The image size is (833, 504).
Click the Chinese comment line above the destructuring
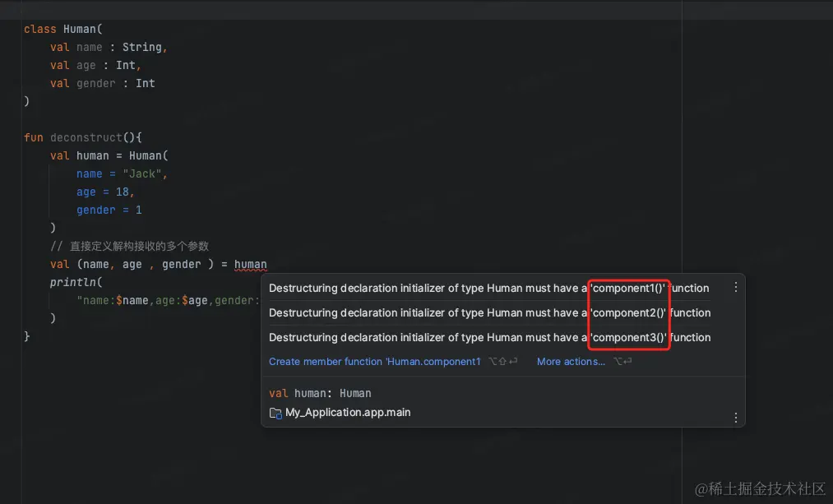(129, 246)
